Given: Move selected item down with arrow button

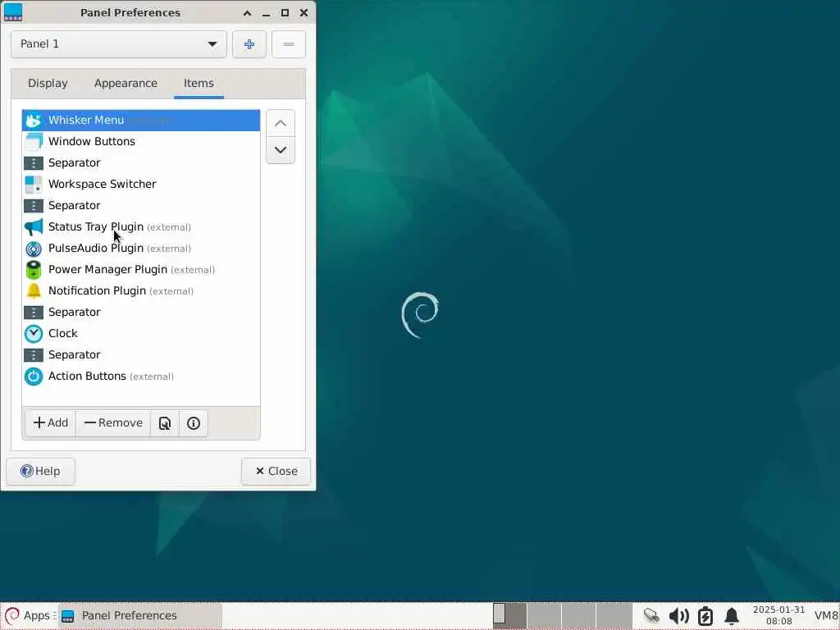Looking at the screenshot, I should click(281, 150).
